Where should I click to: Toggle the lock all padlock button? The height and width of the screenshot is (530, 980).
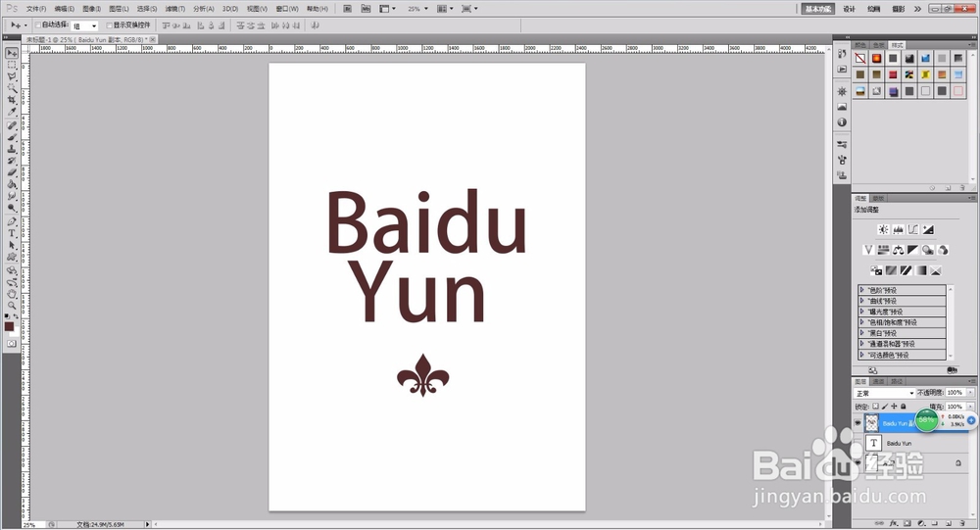904,407
